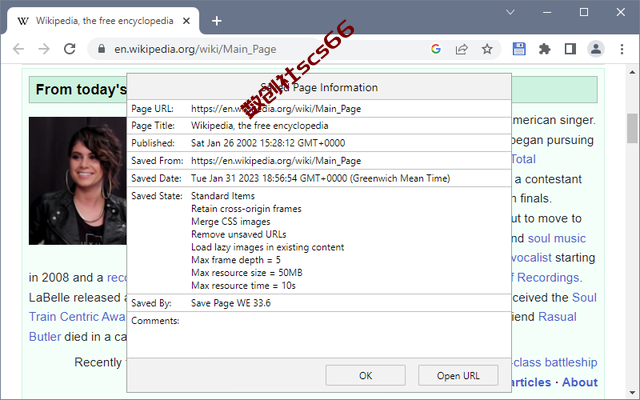
Task: Click OK in Saved Page Information
Action: [x=365, y=376]
